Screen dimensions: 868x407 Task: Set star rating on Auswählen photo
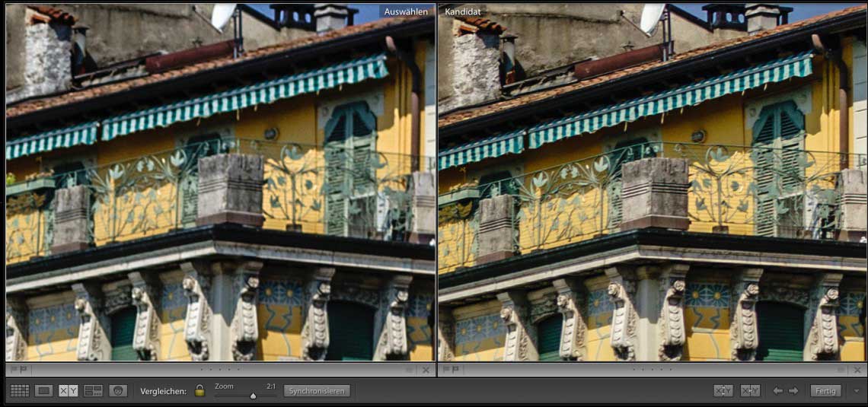coord(220,370)
